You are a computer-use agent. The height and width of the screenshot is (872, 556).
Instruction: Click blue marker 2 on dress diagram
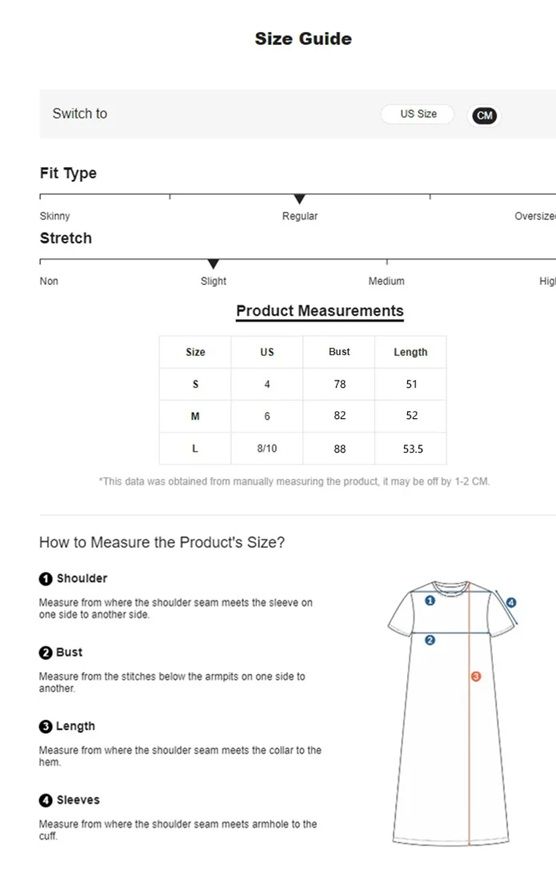pos(430,640)
